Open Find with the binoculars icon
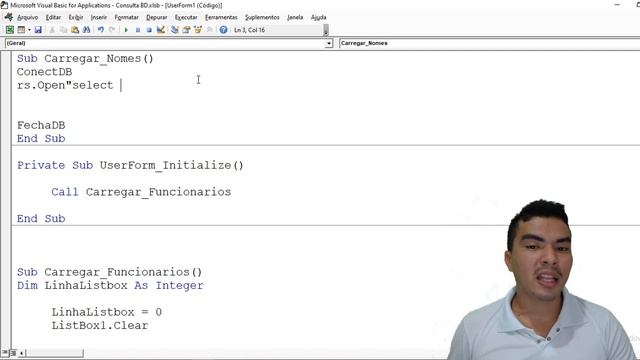 pyautogui.click(x=86, y=30)
